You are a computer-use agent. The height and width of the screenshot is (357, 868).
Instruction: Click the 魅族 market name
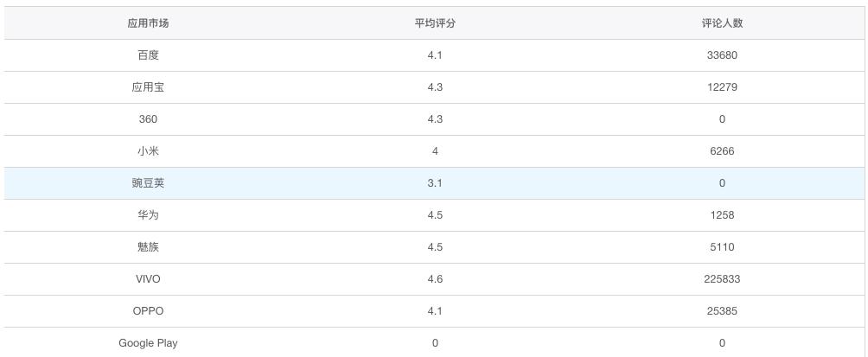148,247
